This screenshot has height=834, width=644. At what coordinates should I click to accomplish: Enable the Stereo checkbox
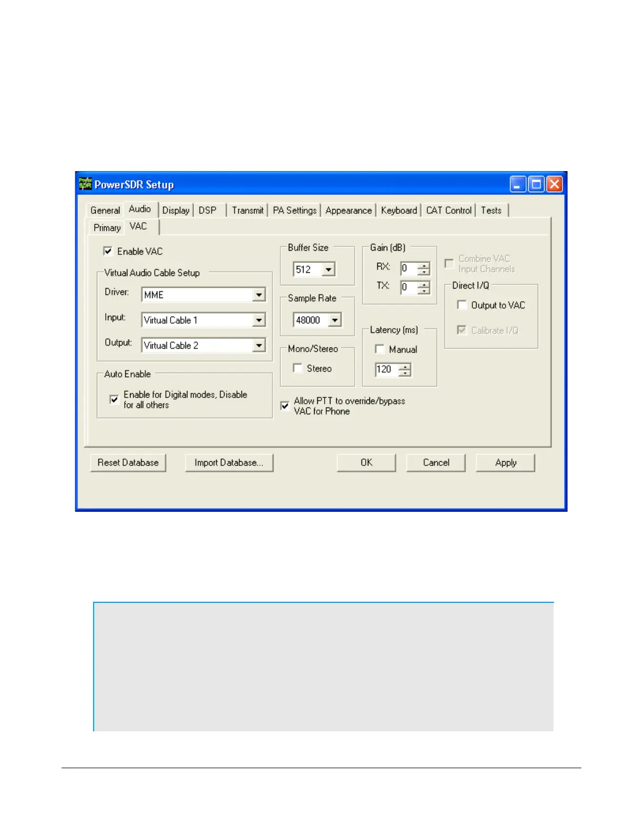pos(297,368)
